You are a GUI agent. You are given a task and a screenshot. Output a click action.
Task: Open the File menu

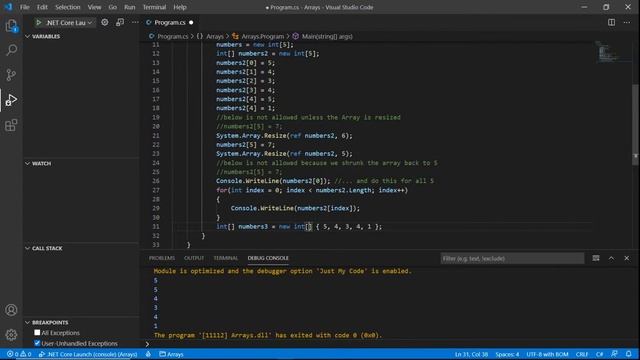[x=24, y=7]
